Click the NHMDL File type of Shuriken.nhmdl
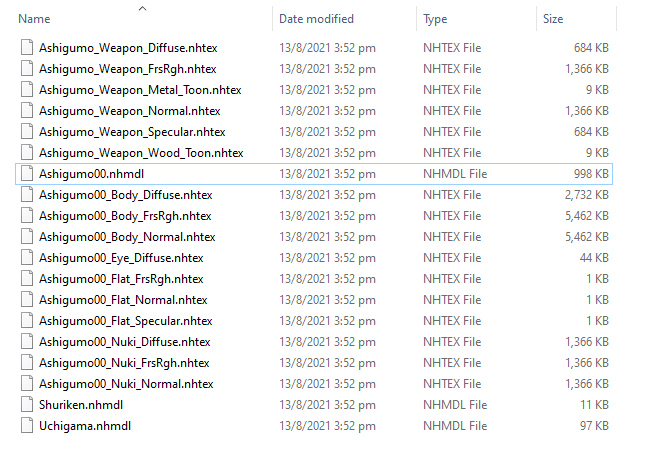 (x=455, y=405)
